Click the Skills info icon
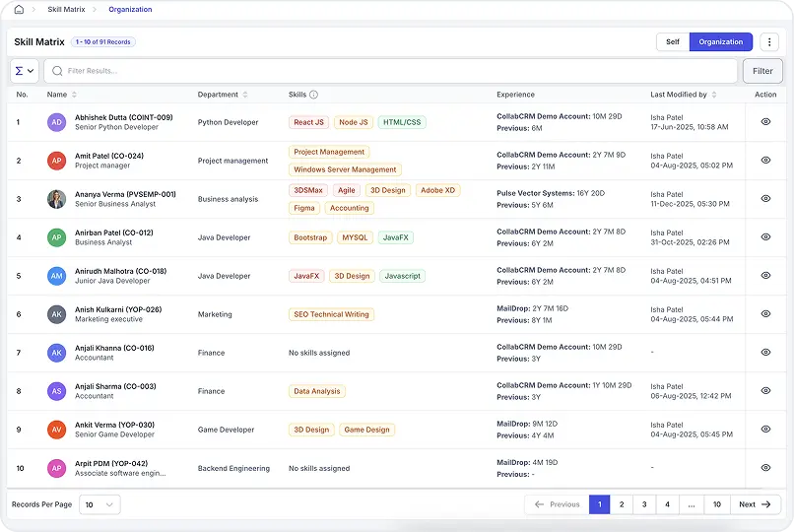 pos(313,95)
